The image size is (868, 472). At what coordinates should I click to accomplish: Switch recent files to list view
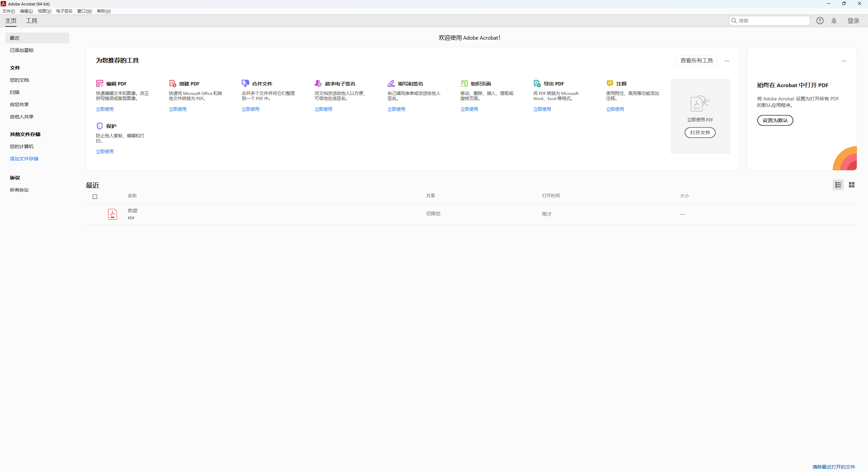click(x=838, y=185)
